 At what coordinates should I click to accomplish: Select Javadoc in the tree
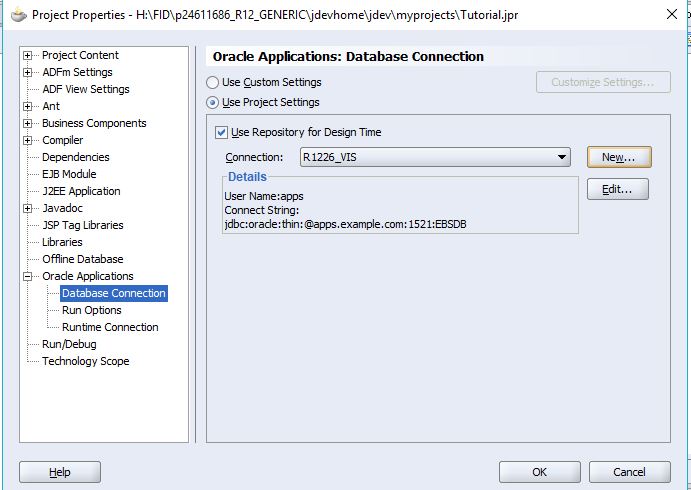(62, 208)
